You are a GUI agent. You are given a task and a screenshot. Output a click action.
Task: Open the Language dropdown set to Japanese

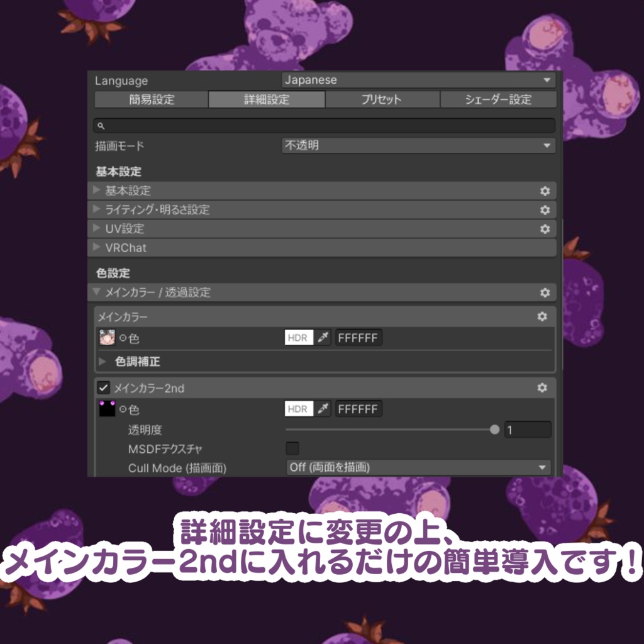point(418,80)
